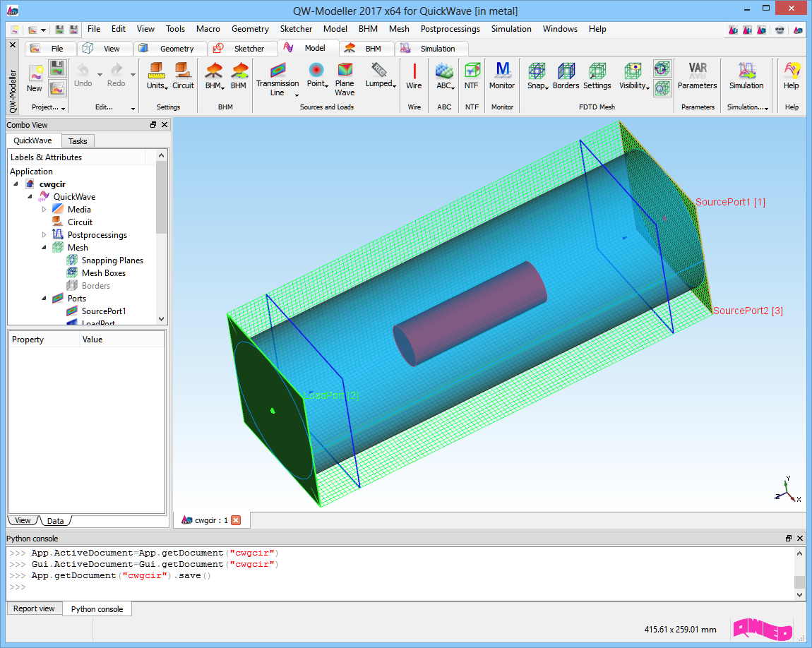Click the 'SourcePort2 [3]' label in the 3D view
The width and height of the screenshot is (812, 648).
748,311
